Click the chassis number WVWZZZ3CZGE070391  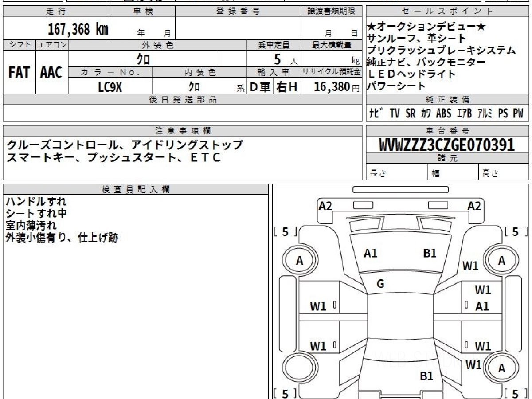pos(447,145)
